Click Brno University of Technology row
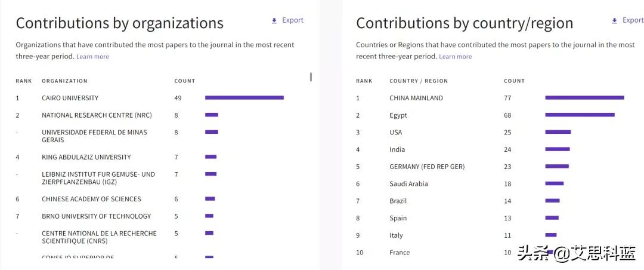 pos(96,216)
